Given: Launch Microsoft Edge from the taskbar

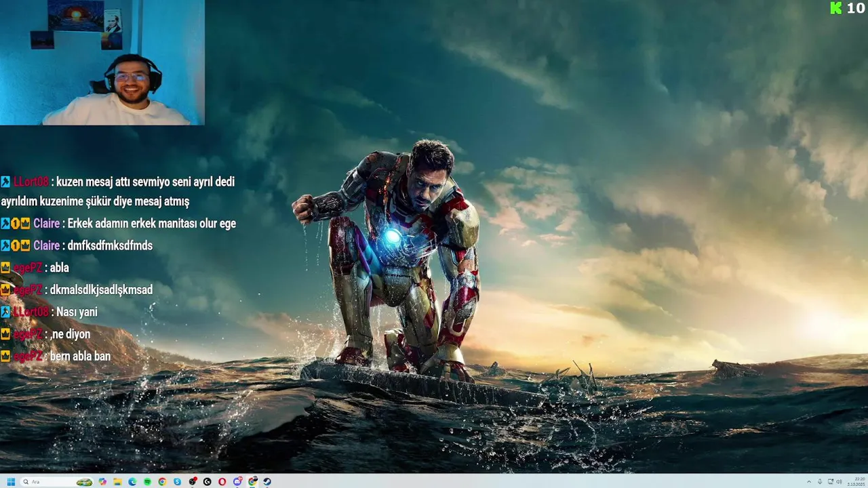Looking at the screenshot, I should tap(132, 482).
